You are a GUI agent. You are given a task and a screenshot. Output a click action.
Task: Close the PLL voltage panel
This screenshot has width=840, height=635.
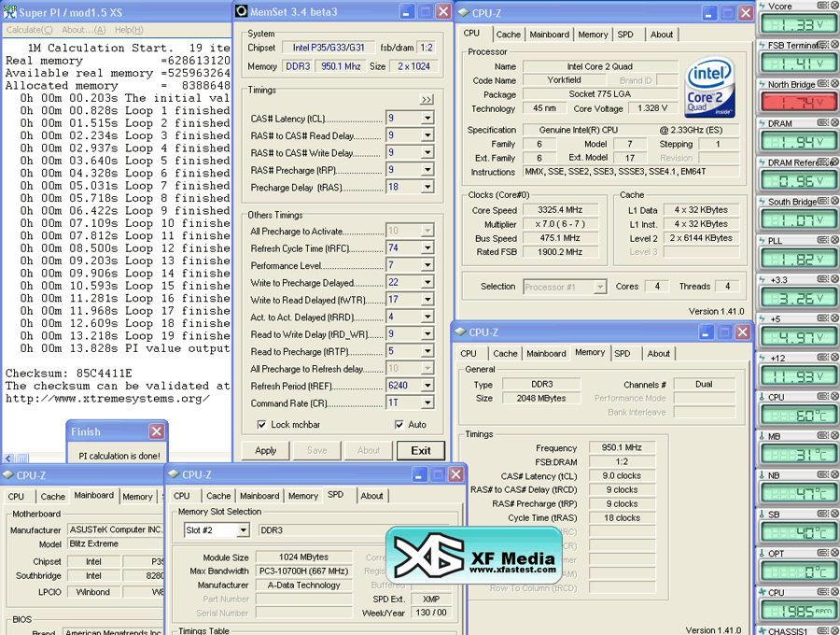[x=834, y=240]
